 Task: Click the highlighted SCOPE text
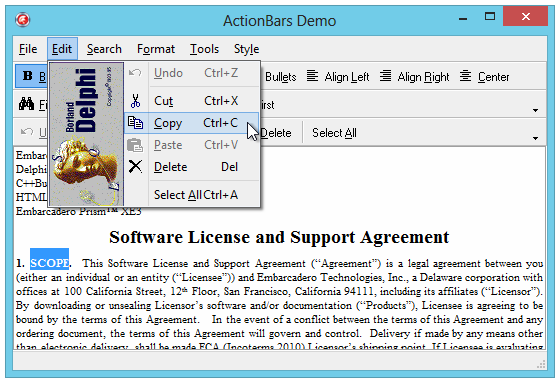click(x=49, y=263)
